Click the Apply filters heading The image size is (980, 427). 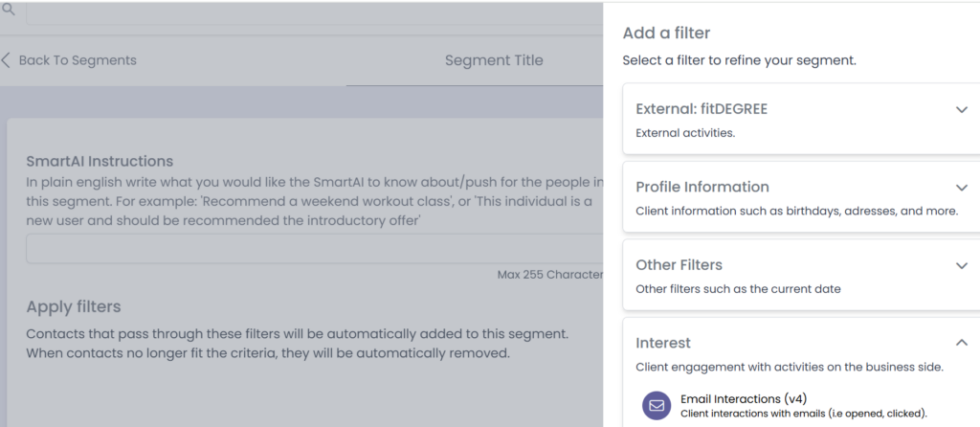74,307
